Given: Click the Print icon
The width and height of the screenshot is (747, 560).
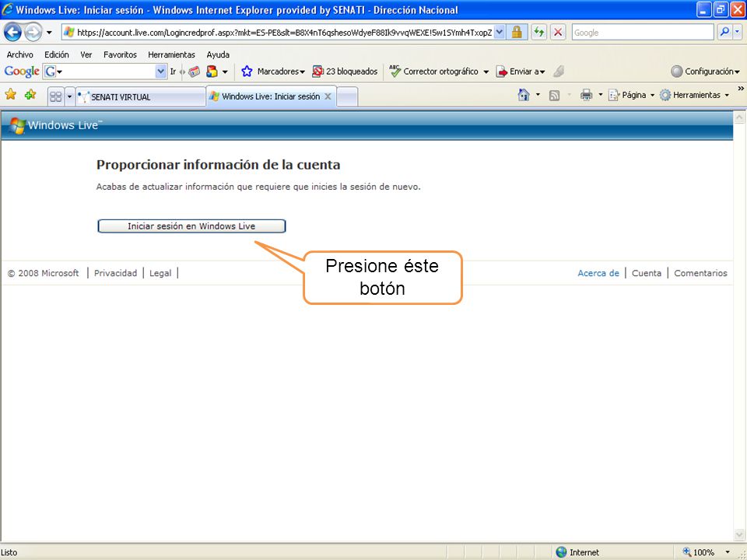Looking at the screenshot, I should click(586, 95).
